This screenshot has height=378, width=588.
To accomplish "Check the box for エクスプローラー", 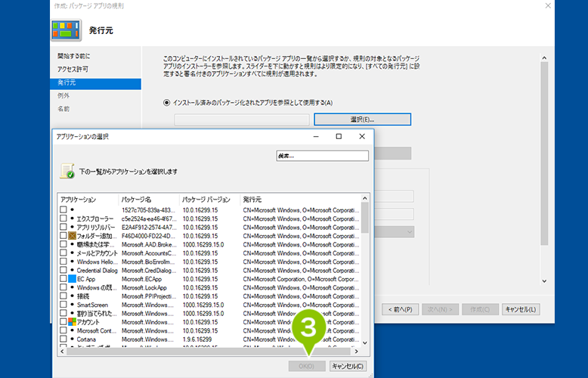I will coord(63,218).
